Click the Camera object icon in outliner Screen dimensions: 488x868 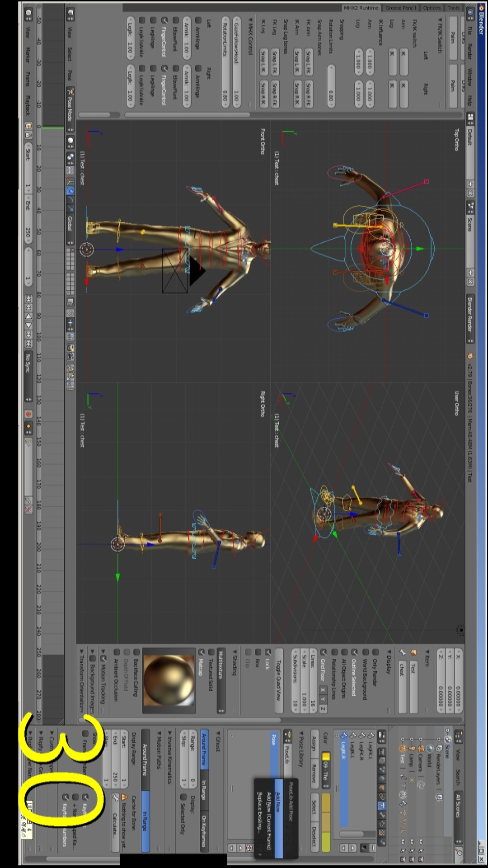click(x=420, y=749)
